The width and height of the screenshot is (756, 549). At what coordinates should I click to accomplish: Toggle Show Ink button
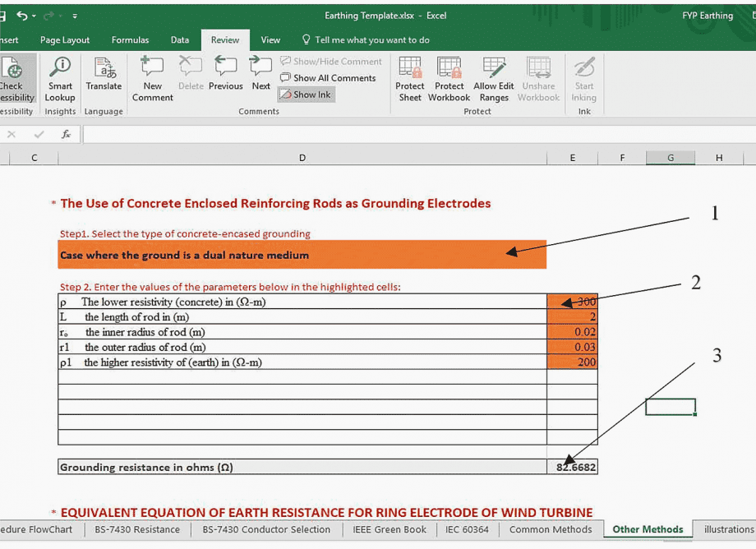307,95
